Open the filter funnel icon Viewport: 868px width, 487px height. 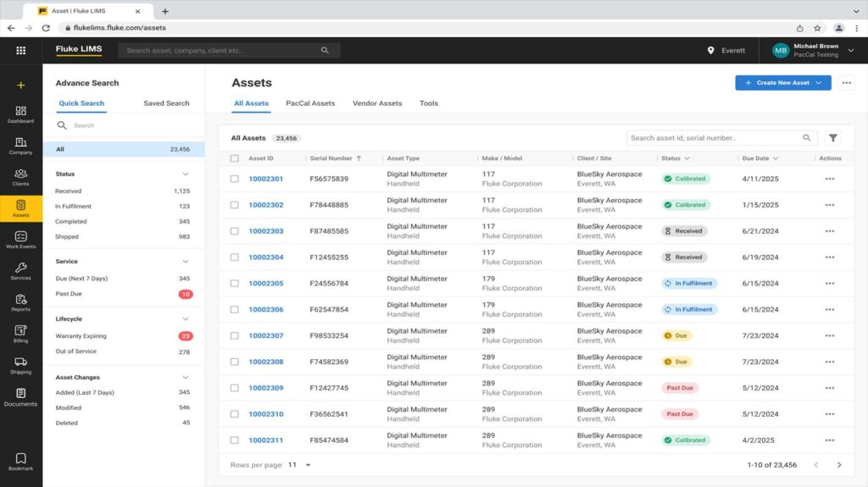pyautogui.click(x=832, y=138)
